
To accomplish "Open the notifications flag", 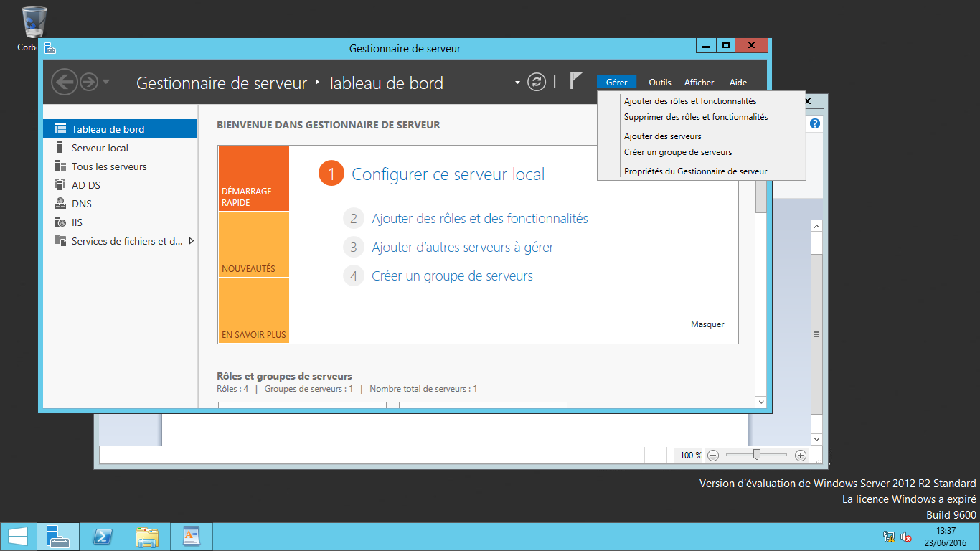I will click(x=575, y=80).
